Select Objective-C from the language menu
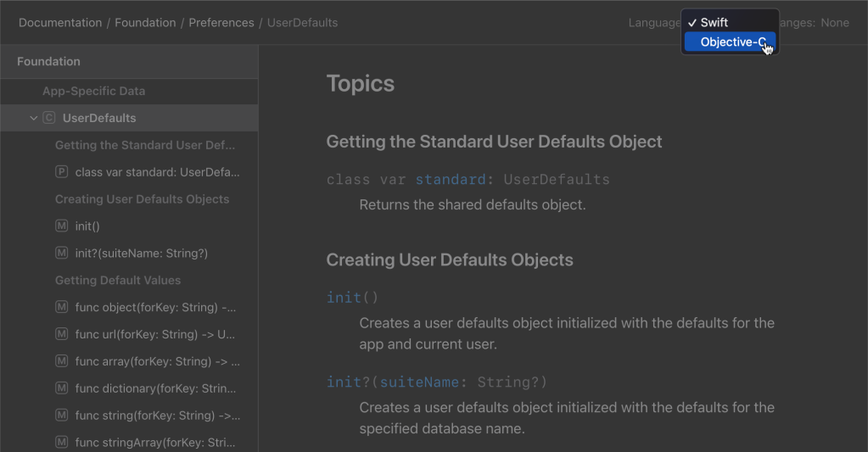868x452 pixels. click(x=730, y=42)
